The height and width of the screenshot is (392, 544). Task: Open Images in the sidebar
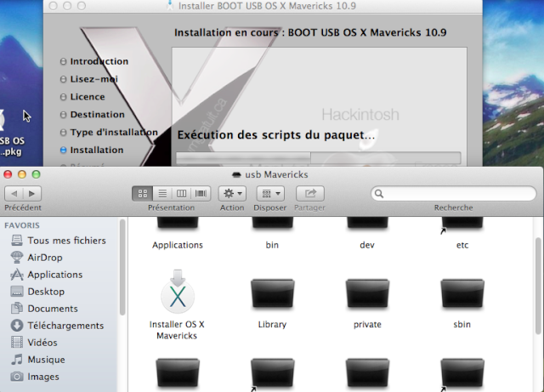pos(35,377)
